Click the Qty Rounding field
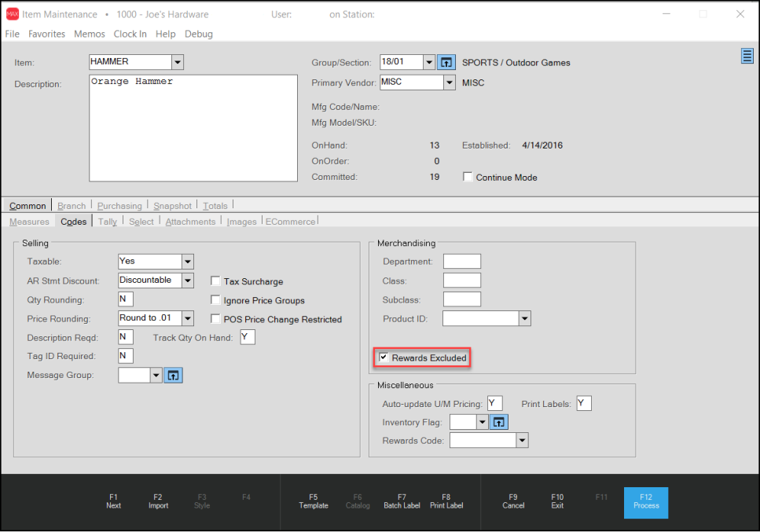Viewport: 760px width, 532px height. click(126, 299)
